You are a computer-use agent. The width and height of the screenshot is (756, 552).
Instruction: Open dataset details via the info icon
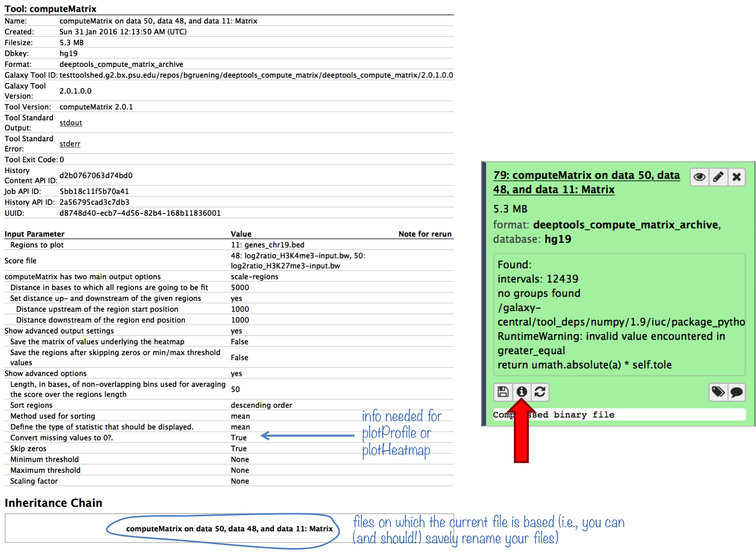pyautogui.click(x=521, y=392)
